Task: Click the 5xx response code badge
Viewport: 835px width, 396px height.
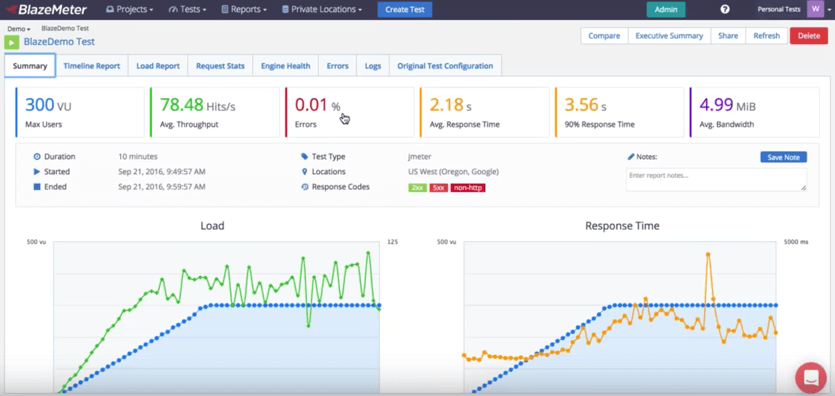Action: (439, 188)
